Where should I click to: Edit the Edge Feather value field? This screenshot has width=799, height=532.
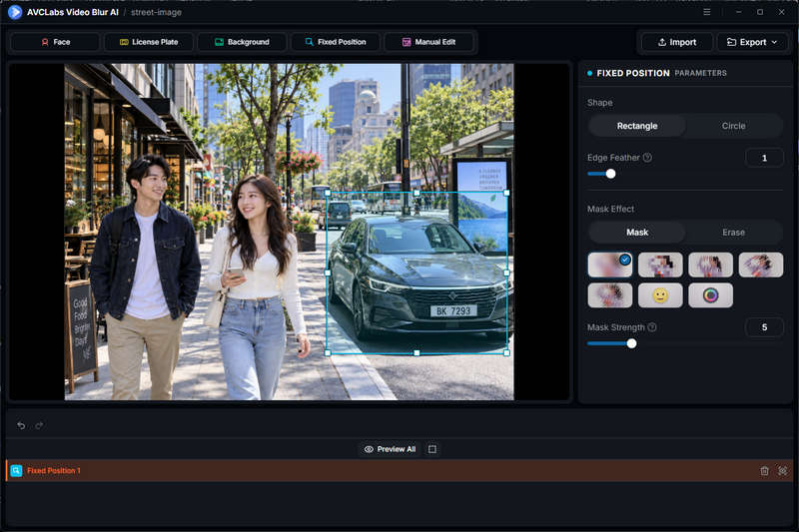pos(764,158)
